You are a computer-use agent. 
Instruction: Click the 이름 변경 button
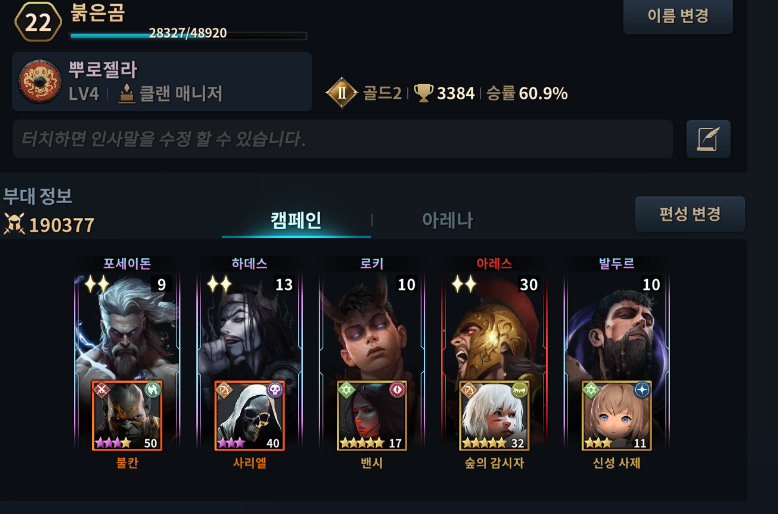click(x=678, y=16)
